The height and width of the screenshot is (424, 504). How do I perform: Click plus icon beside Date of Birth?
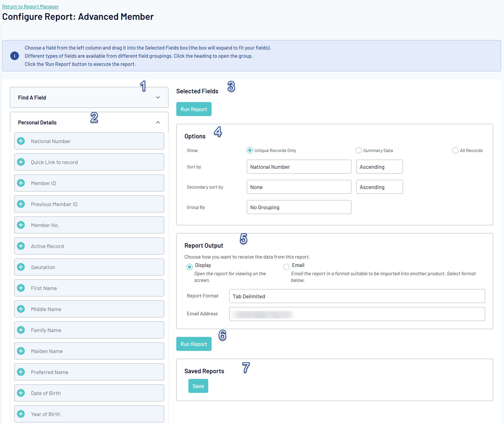click(21, 393)
